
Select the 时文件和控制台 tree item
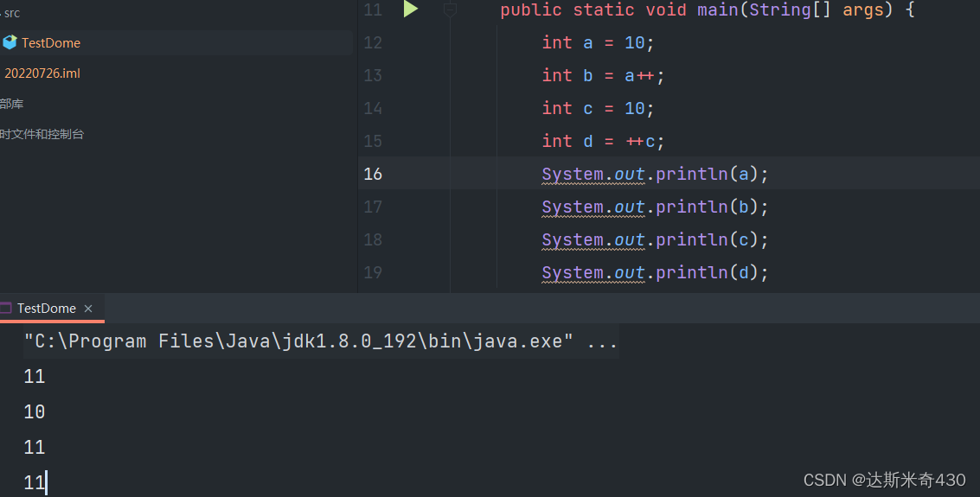click(42, 134)
